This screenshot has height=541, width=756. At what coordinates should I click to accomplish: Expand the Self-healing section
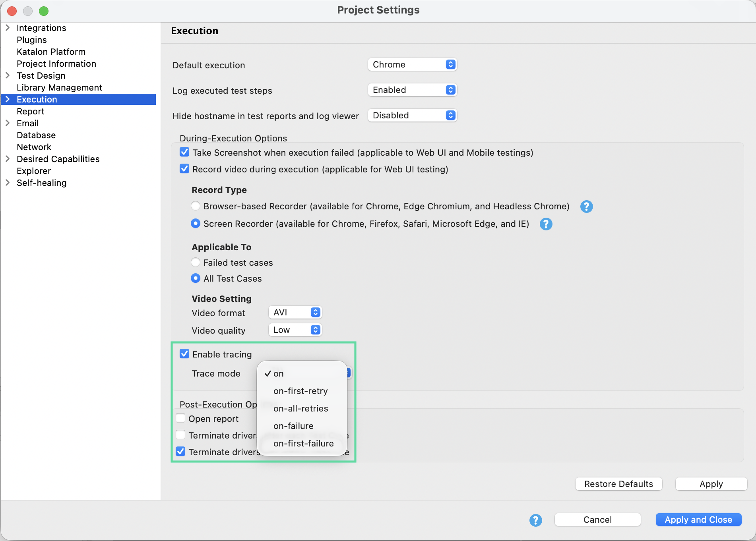[x=8, y=183]
